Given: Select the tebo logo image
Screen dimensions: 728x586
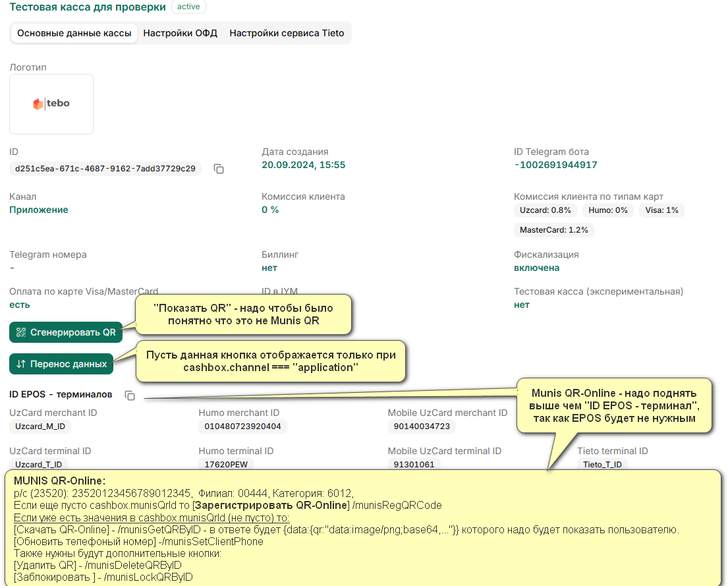Looking at the screenshot, I should [x=51, y=103].
